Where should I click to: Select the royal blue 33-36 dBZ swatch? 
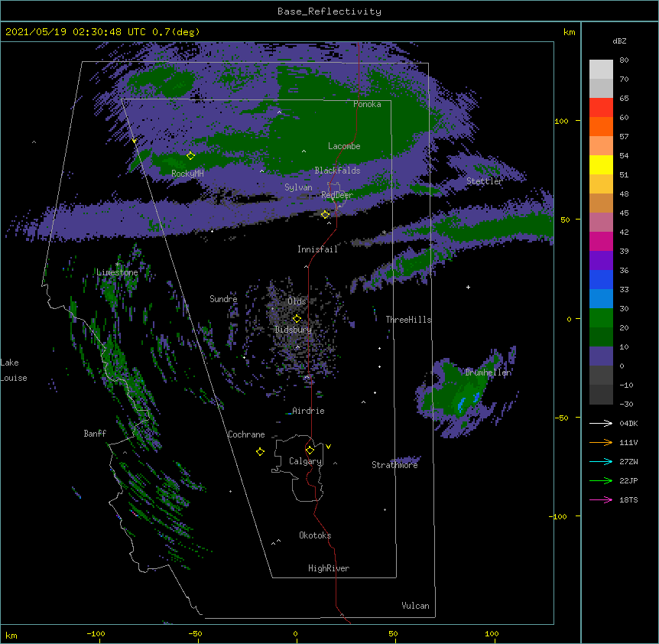pyautogui.click(x=601, y=279)
